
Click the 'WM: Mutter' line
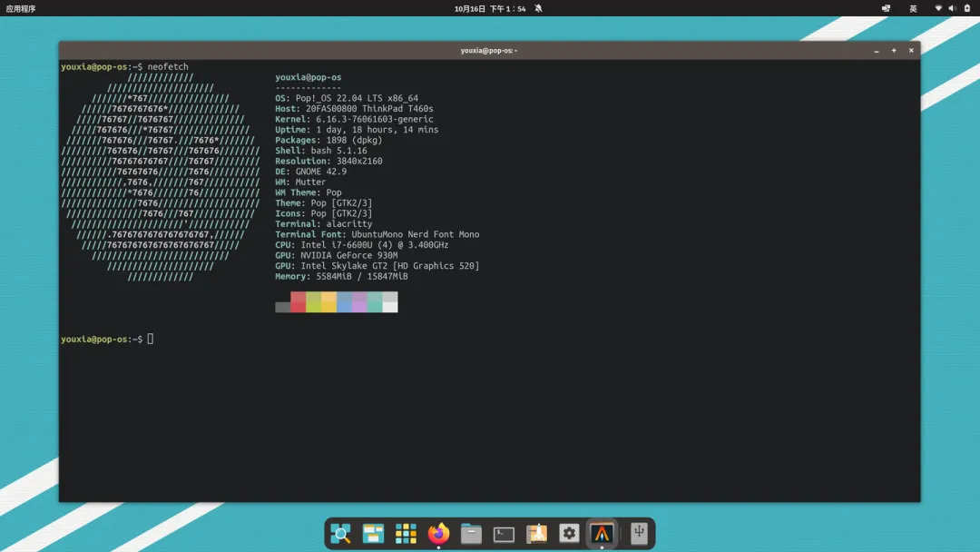click(x=300, y=182)
